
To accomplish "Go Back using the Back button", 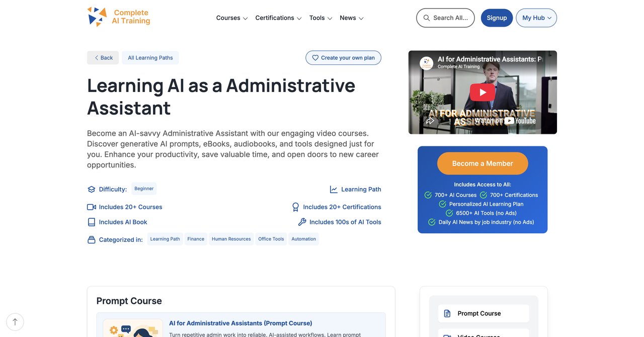I will 103,58.
